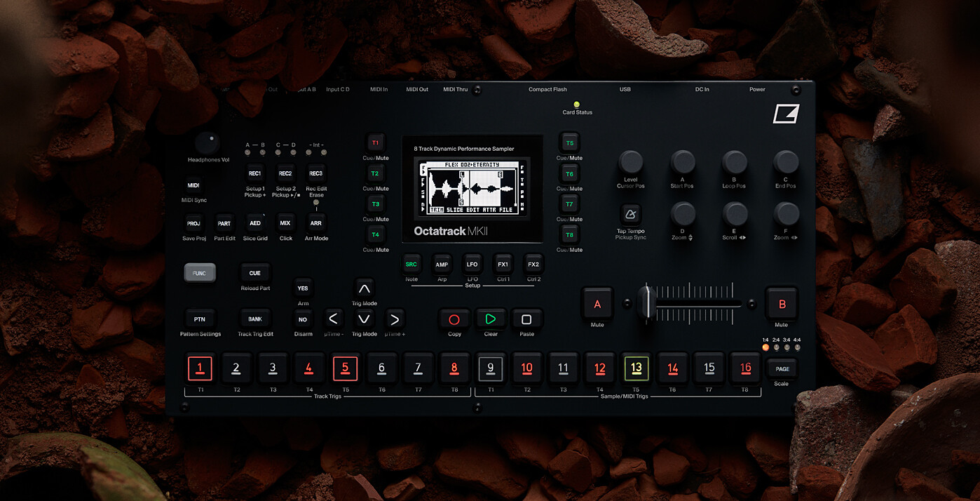Select track T7 button

click(x=569, y=204)
